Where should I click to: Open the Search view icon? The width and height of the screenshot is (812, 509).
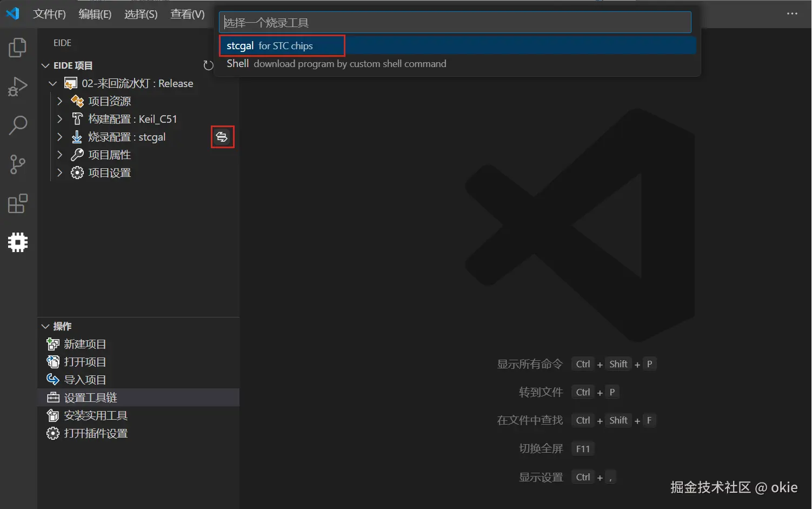(18, 125)
